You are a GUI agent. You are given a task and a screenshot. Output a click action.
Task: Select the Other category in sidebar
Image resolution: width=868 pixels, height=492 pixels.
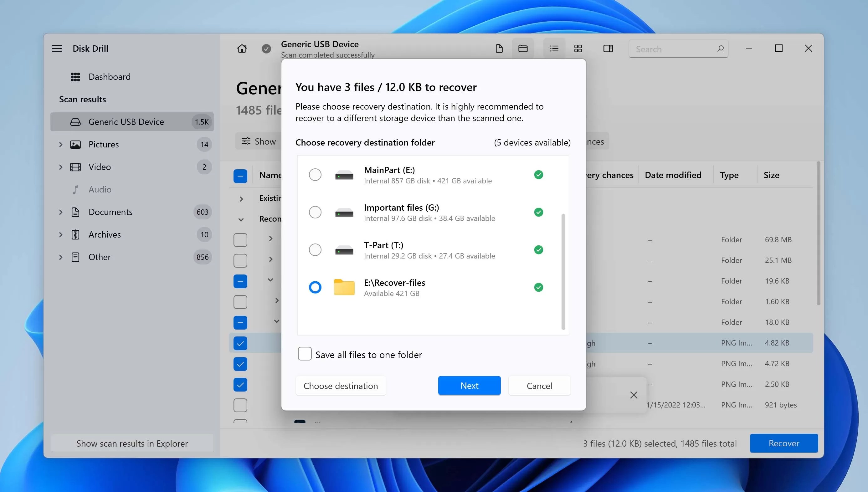click(x=99, y=257)
